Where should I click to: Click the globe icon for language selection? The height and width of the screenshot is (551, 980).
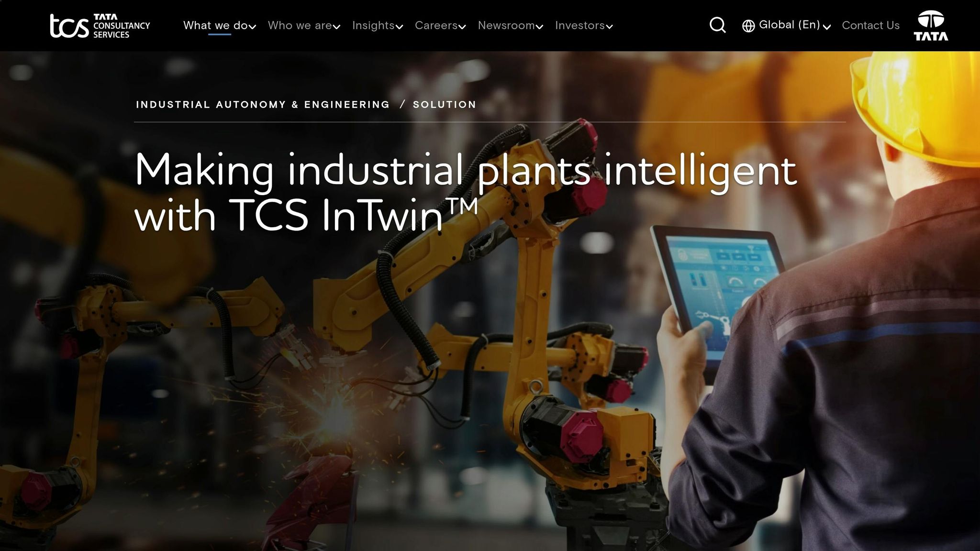coord(748,25)
